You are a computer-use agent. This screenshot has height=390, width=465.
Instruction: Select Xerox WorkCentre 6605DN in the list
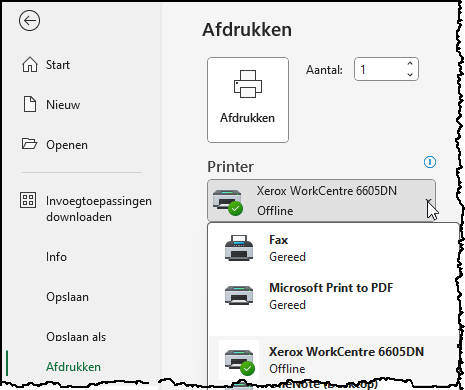333,360
